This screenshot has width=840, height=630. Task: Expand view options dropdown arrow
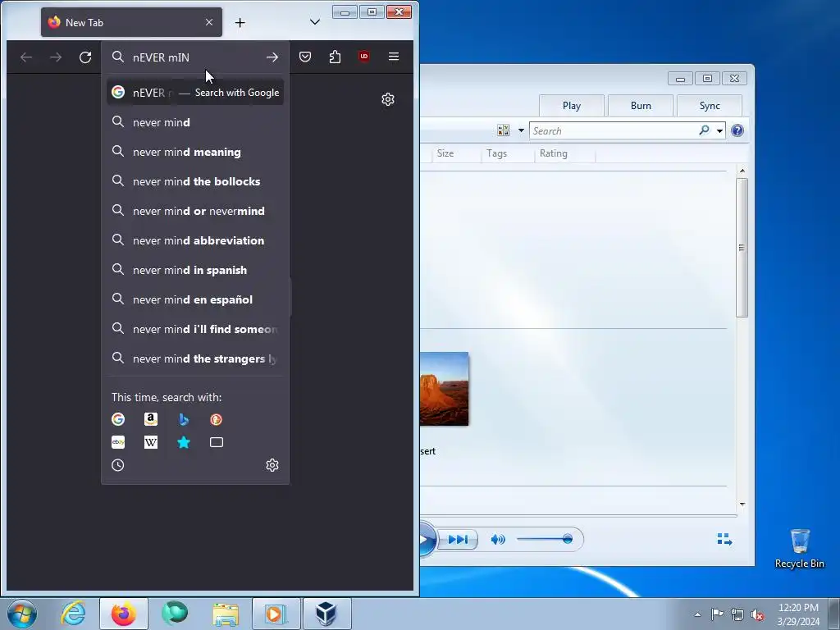pos(521,130)
